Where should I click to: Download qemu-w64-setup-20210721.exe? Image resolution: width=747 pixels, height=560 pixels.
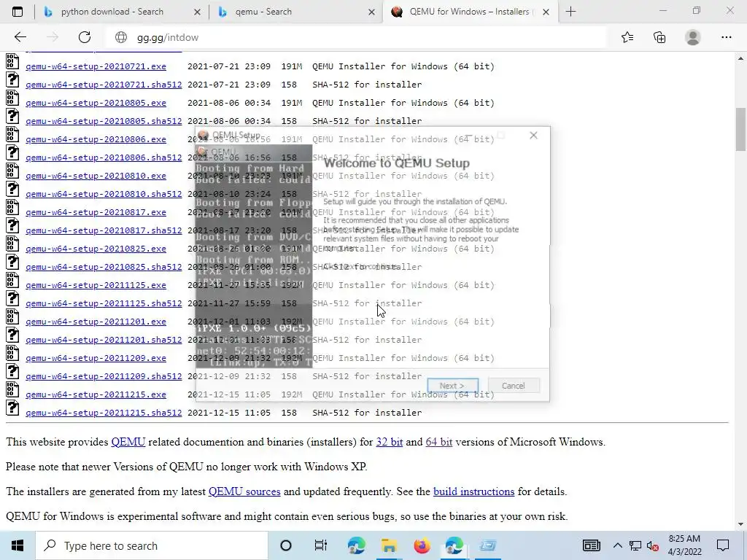tap(96, 66)
